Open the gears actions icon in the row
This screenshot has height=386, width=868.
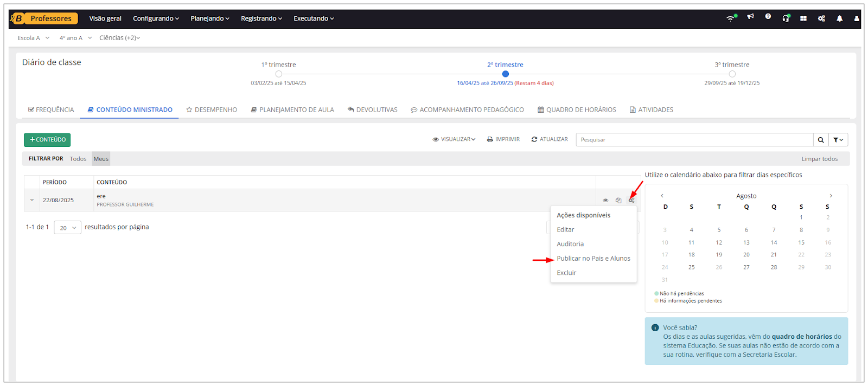[631, 201]
